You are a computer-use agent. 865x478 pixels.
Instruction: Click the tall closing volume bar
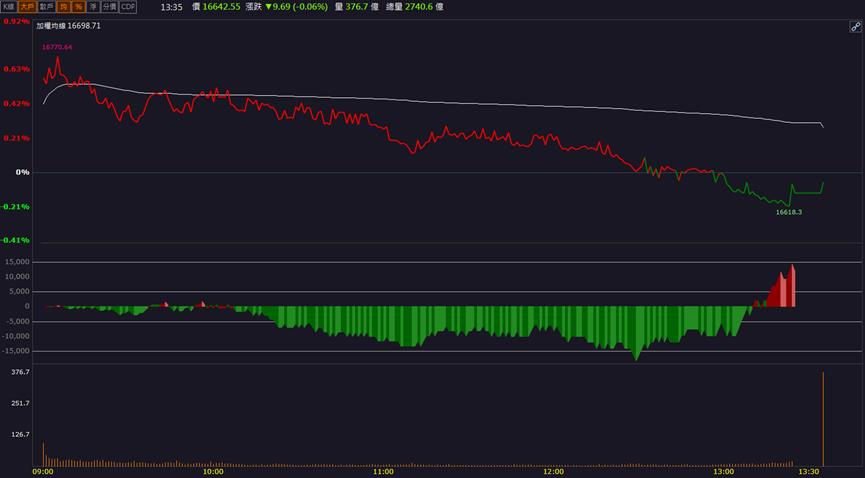coord(823,419)
